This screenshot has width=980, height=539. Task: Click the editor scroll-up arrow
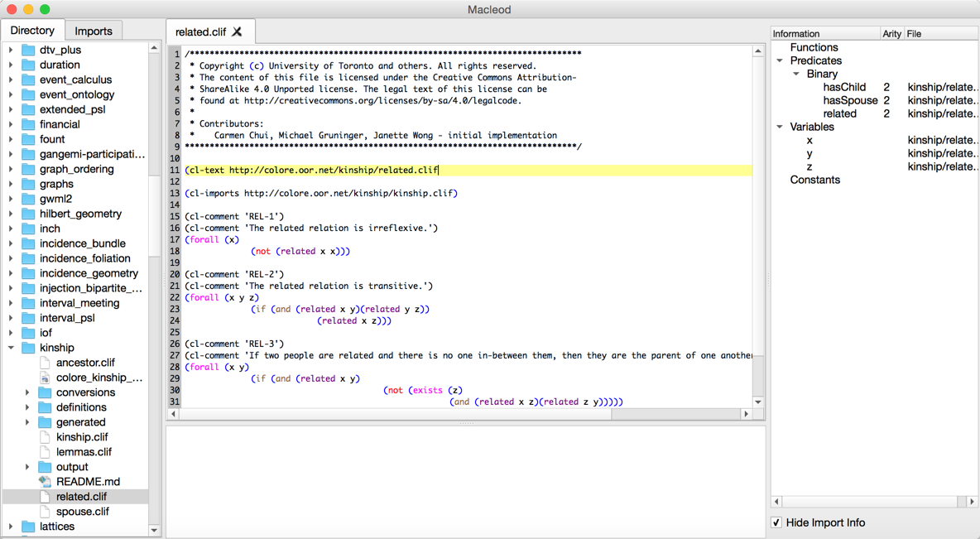pyautogui.click(x=757, y=51)
